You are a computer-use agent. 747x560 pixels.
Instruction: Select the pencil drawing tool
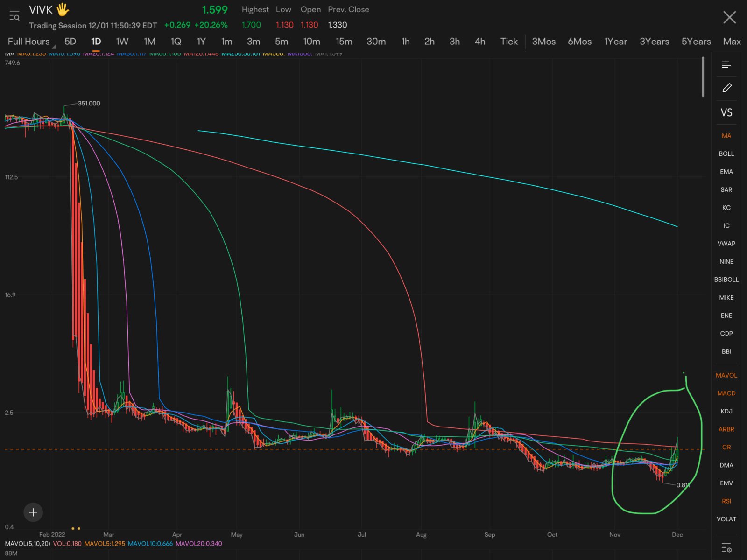(x=726, y=88)
